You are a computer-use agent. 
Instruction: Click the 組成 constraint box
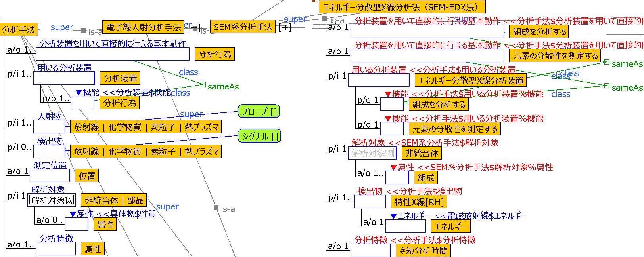click(426, 178)
